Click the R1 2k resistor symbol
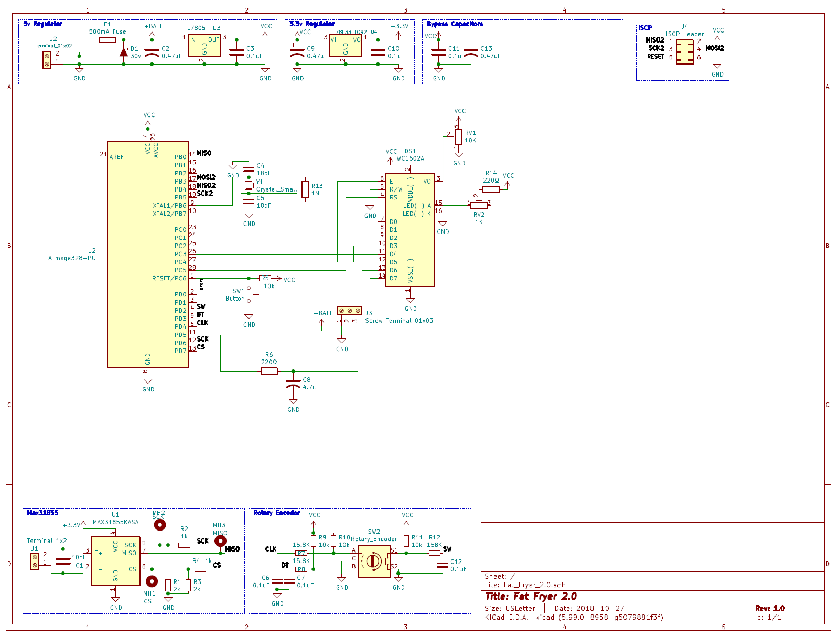Viewport: 840px width, 636px height. (168, 585)
